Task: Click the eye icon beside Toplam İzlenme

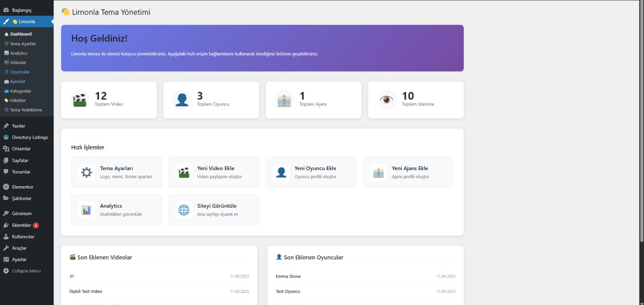Action: 386,100
